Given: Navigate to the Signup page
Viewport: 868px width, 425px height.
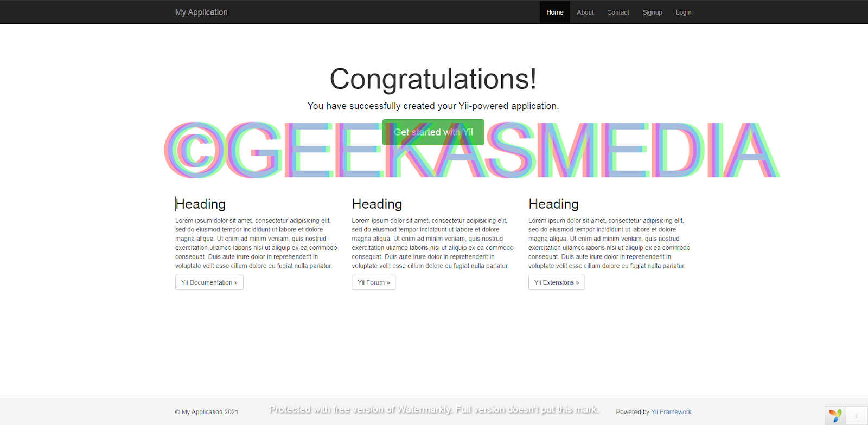Looking at the screenshot, I should click(x=652, y=12).
